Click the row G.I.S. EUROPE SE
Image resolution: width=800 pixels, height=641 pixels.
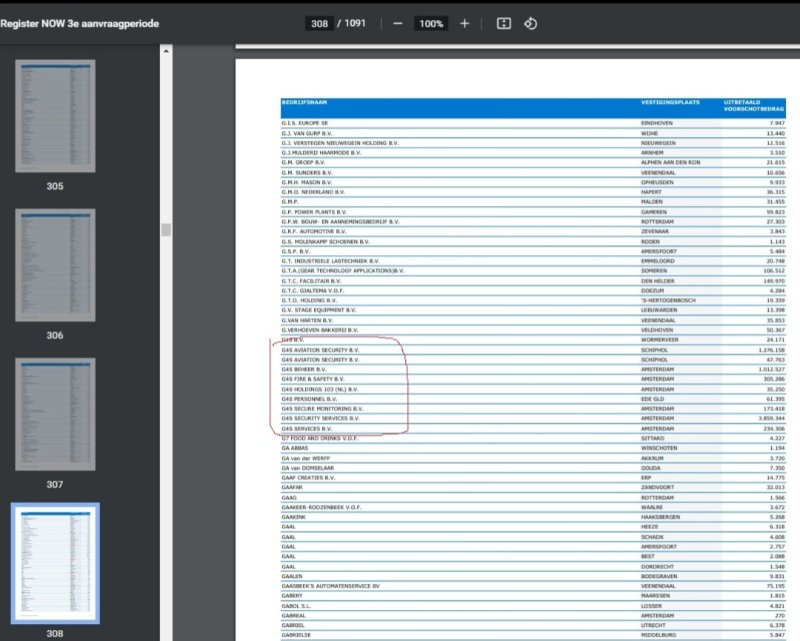click(x=533, y=123)
